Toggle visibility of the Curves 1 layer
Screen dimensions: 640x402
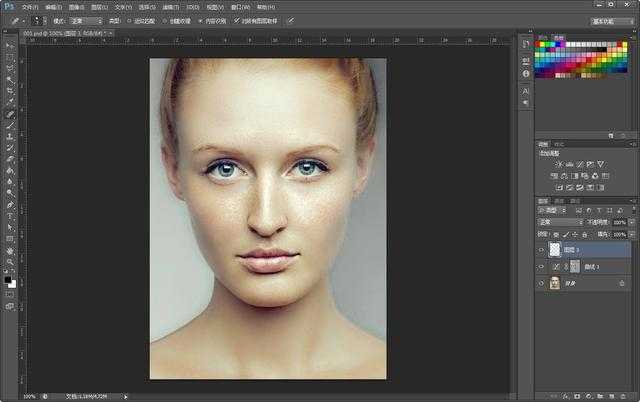(541, 267)
